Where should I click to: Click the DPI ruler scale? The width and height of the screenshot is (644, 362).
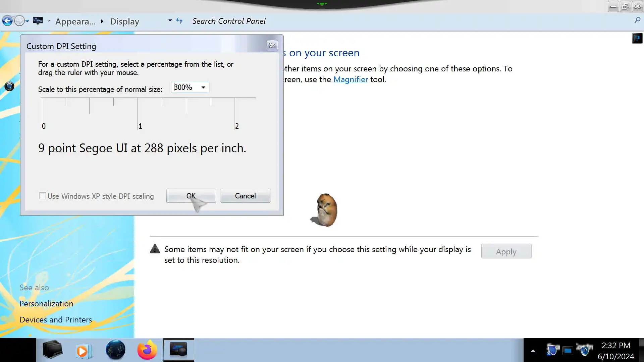coord(148,112)
